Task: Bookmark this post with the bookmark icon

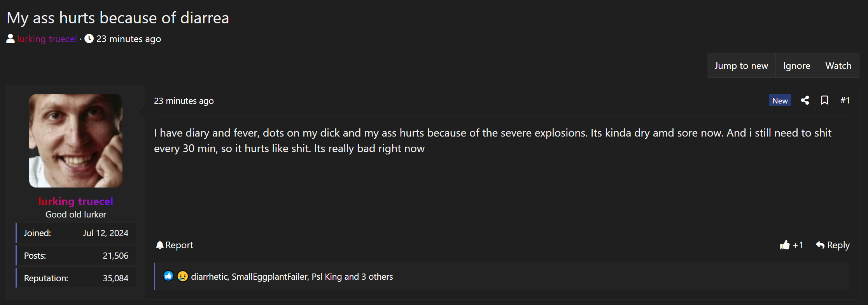Action: [x=824, y=100]
